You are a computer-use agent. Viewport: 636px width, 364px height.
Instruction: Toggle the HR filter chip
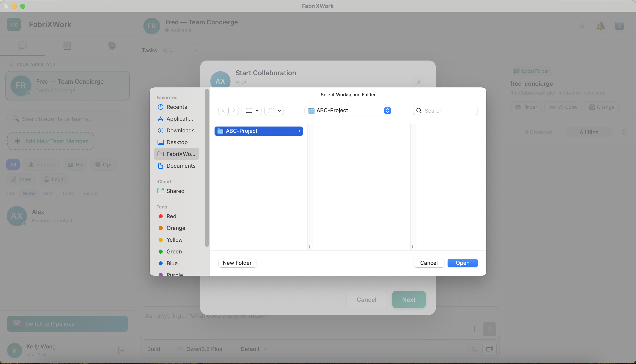(x=75, y=165)
